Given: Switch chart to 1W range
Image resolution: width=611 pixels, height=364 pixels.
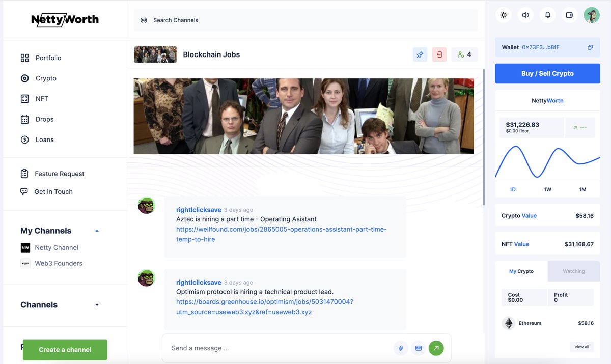Looking at the screenshot, I should (547, 189).
